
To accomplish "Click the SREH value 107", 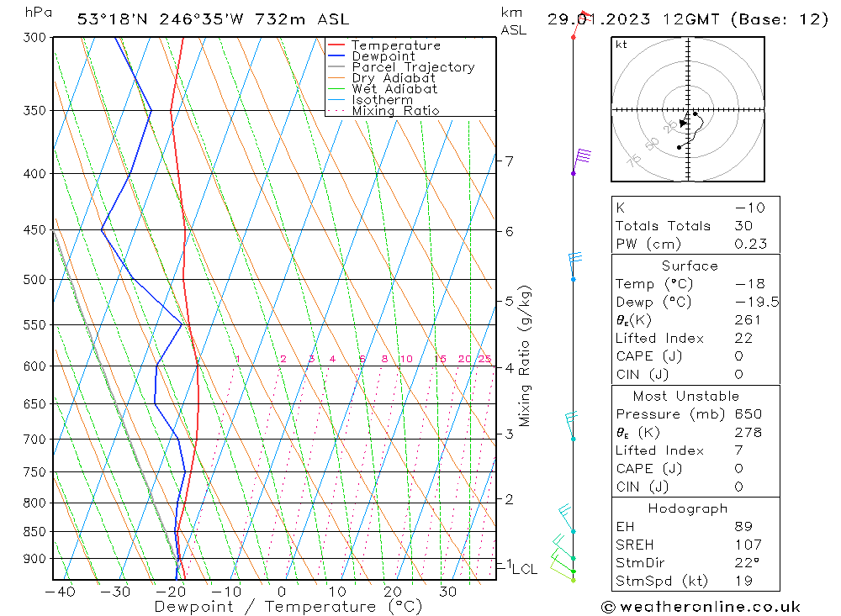I will [x=748, y=545].
